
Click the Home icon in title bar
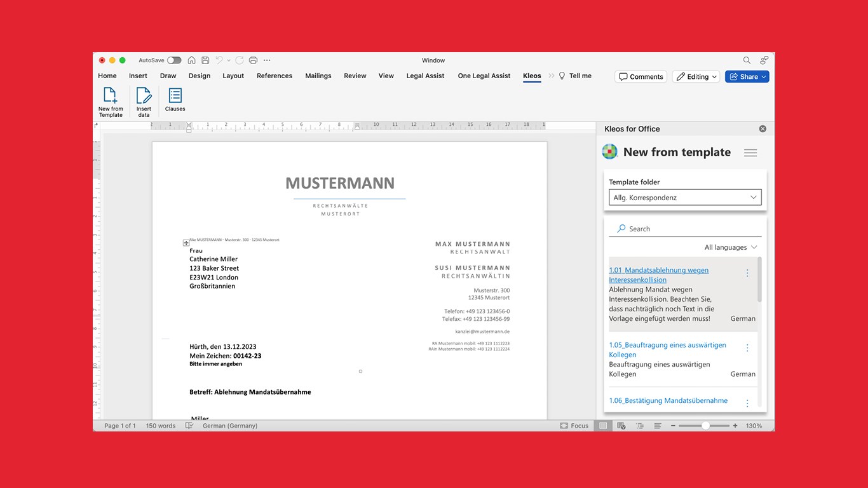click(191, 60)
